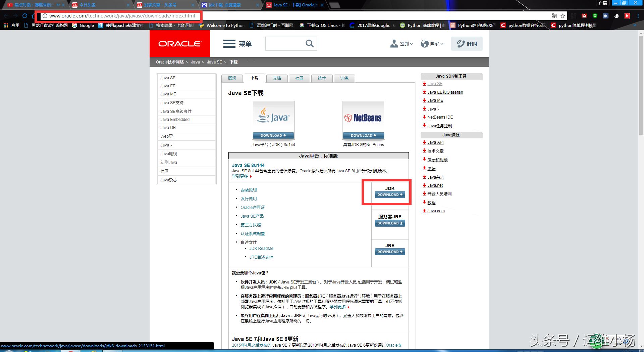Open Java EE和Glassfish link in right panel
This screenshot has width=644, height=352.
[x=445, y=92]
